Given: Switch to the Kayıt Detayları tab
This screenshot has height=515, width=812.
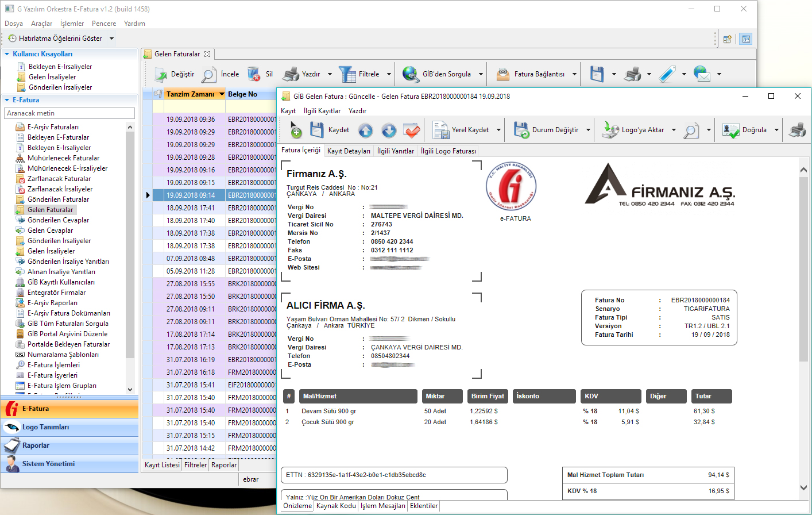Looking at the screenshot, I should (349, 151).
